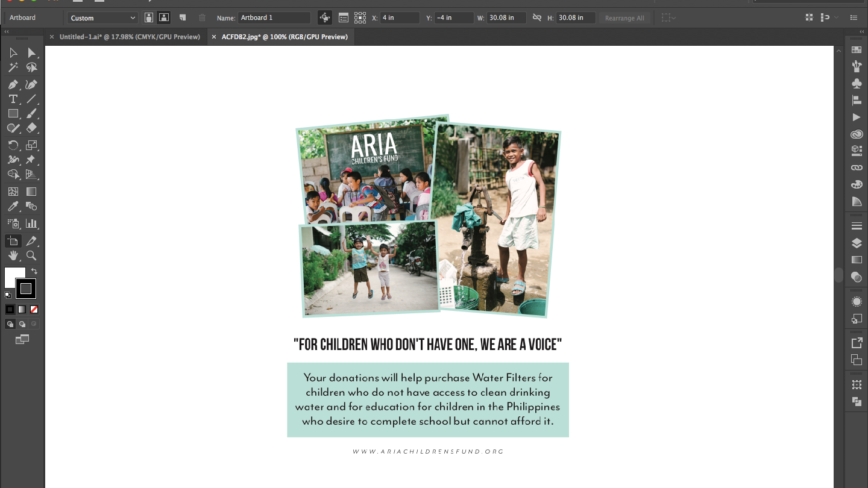Swap fill and stroke colors

34,271
